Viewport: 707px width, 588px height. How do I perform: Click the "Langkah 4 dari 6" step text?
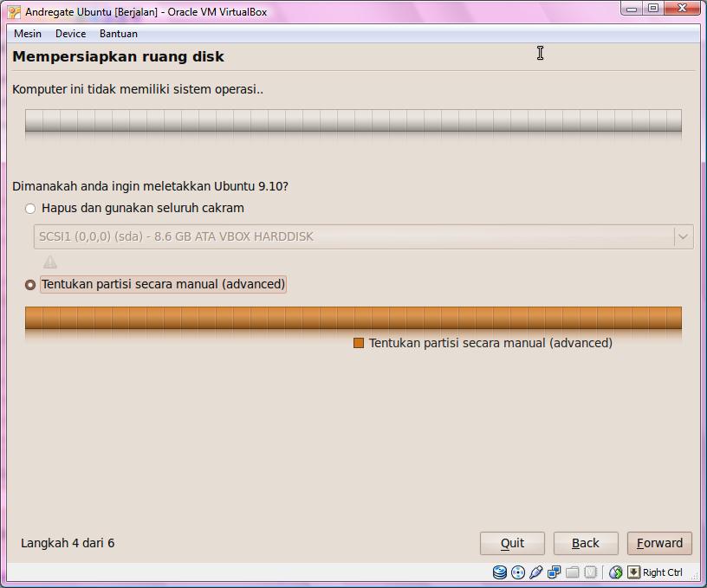(x=68, y=543)
